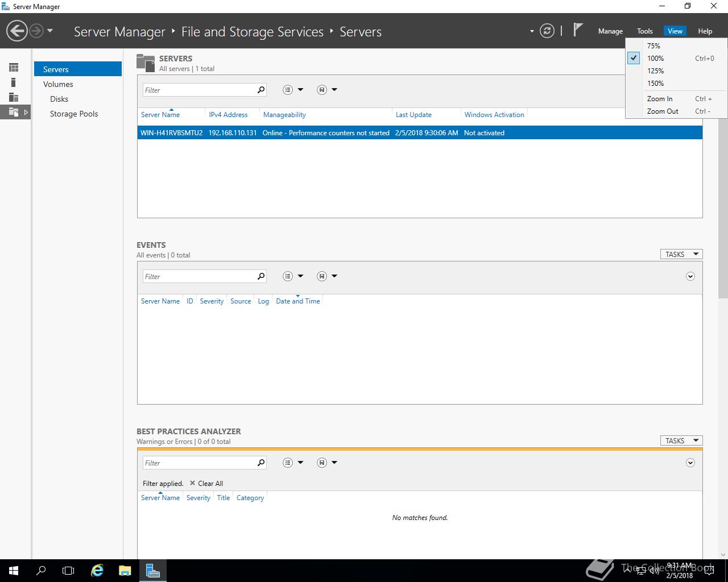This screenshot has height=582, width=728.
Task: Open Local Server icon in sidebar
Action: [14, 82]
